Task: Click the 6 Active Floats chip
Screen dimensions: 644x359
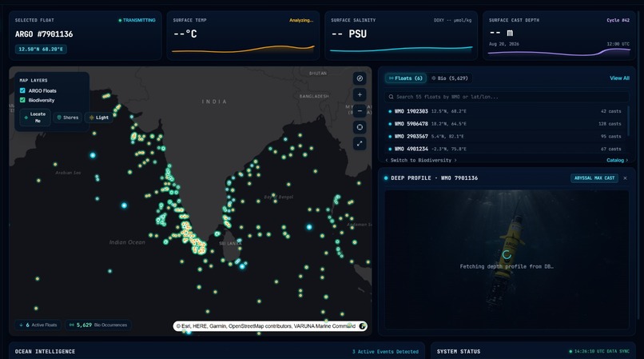Action: [38, 325]
